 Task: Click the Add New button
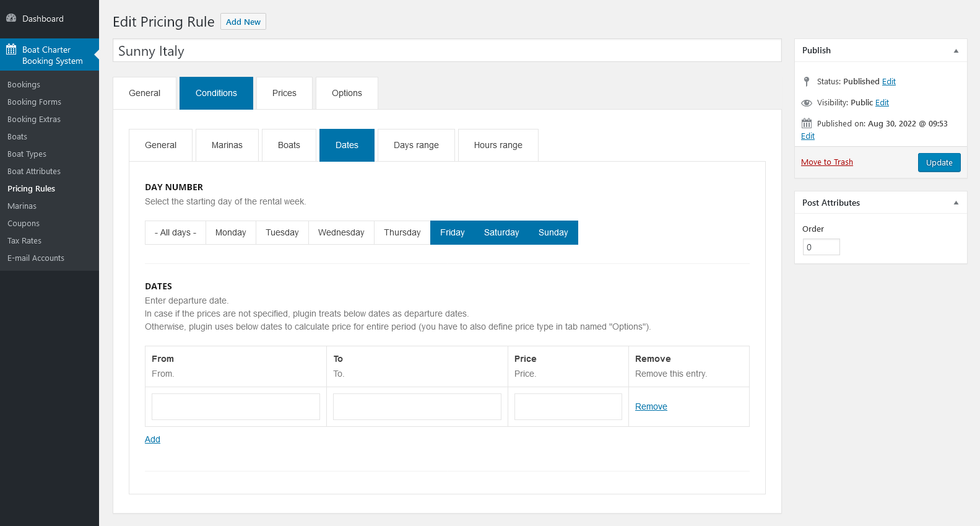point(243,22)
